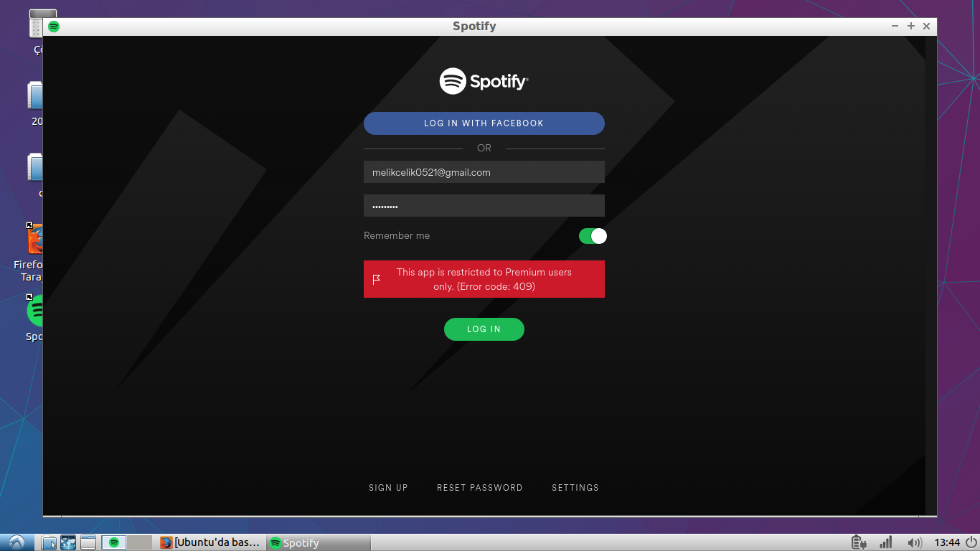Select the Spotify entry in the taskbar
This screenshot has width=980, height=551.
319,542
